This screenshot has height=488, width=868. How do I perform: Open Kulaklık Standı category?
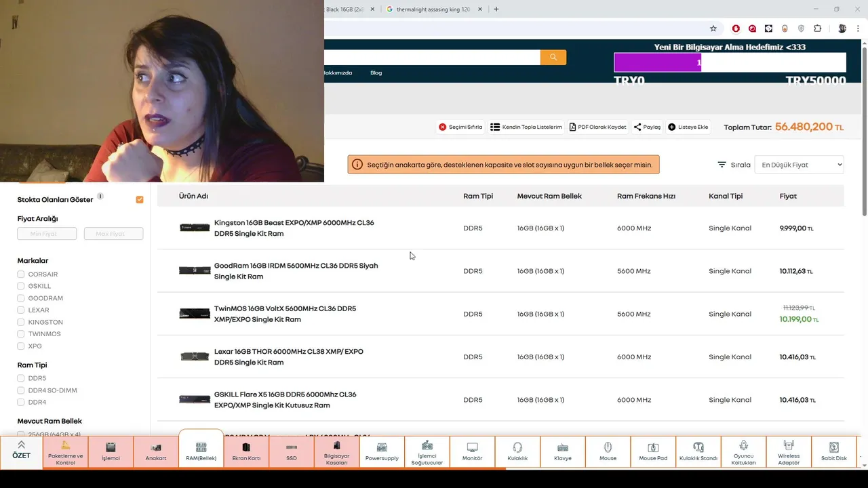698,451
